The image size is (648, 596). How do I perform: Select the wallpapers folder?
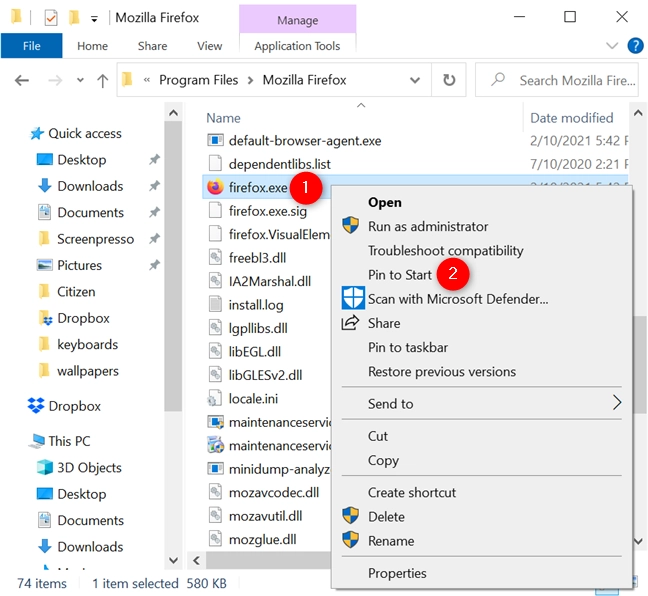(x=88, y=371)
